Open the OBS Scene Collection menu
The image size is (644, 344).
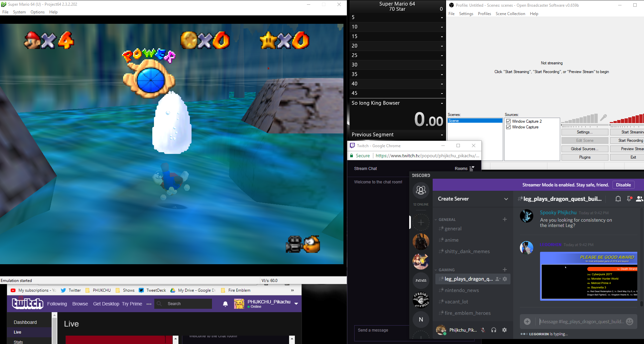tap(510, 14)
